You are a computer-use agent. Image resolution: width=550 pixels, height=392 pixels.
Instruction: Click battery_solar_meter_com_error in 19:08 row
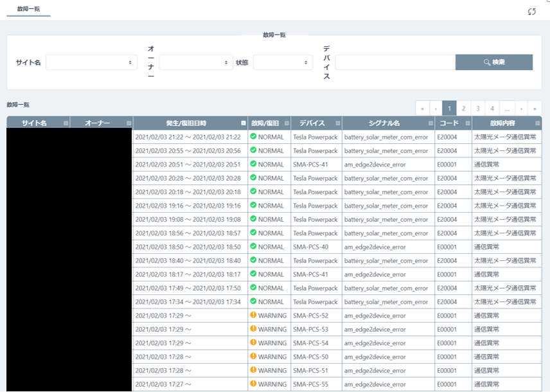pyautogui.click(x=386, y=220)
